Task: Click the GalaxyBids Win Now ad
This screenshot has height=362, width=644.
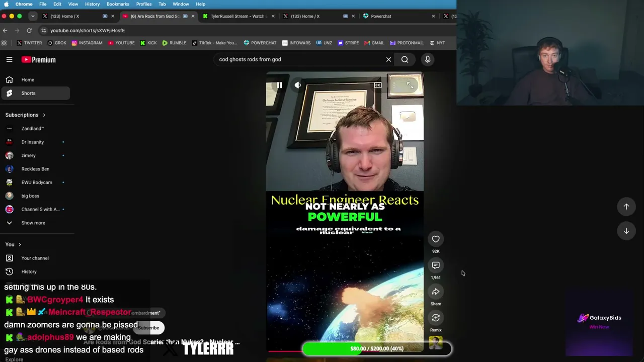Action: click(599, 322)
